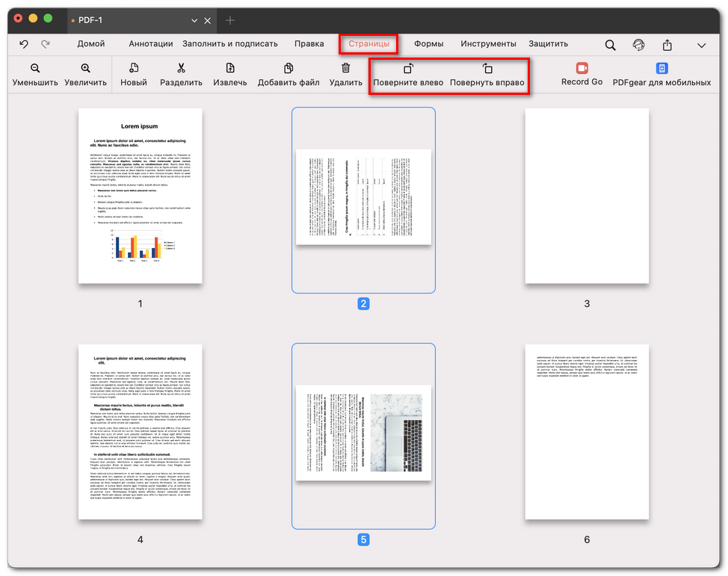728x576 pixels.
Task: Expand the toolbar chevron at top right
Action: click(700, 44)
